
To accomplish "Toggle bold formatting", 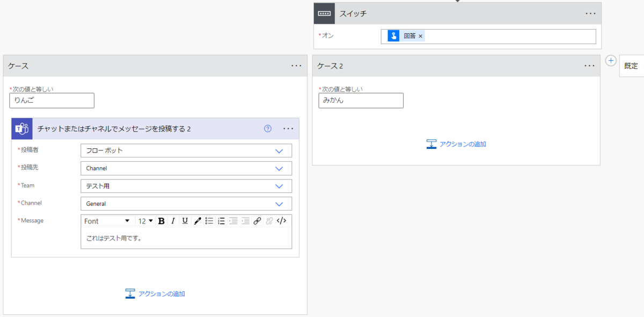I will pyautogui.click(x=161, y=221).
